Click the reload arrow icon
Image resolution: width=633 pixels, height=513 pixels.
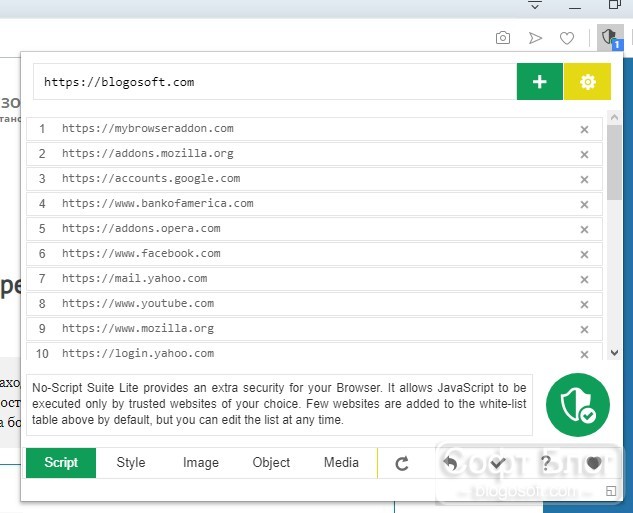402,463
